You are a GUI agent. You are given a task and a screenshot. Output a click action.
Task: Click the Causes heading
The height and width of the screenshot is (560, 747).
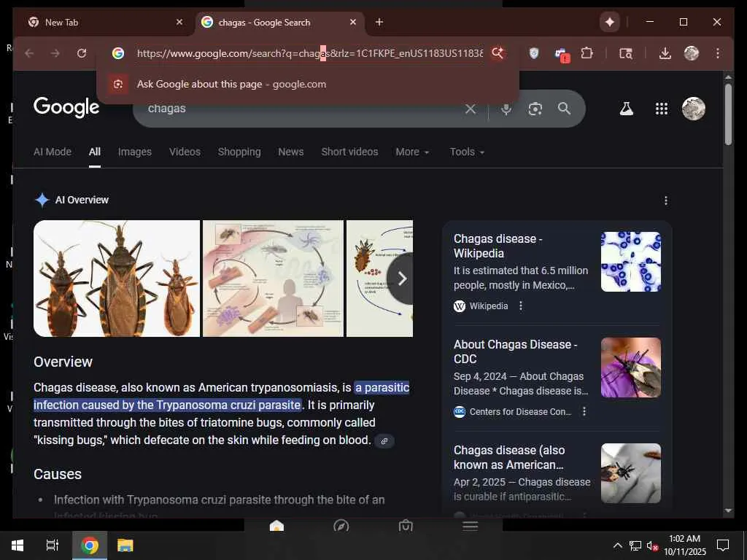(x=58, y=474)
